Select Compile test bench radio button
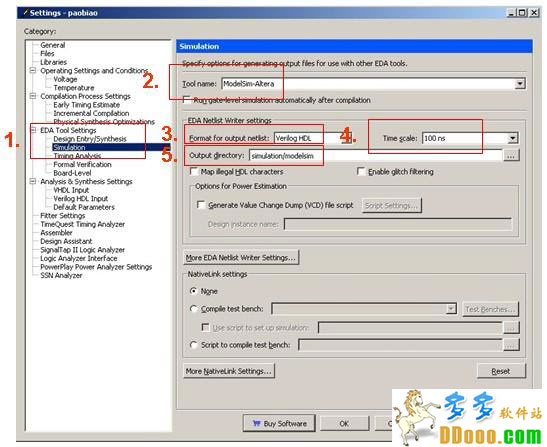This screenshot has width=547, height=447. tap(194, 309)
